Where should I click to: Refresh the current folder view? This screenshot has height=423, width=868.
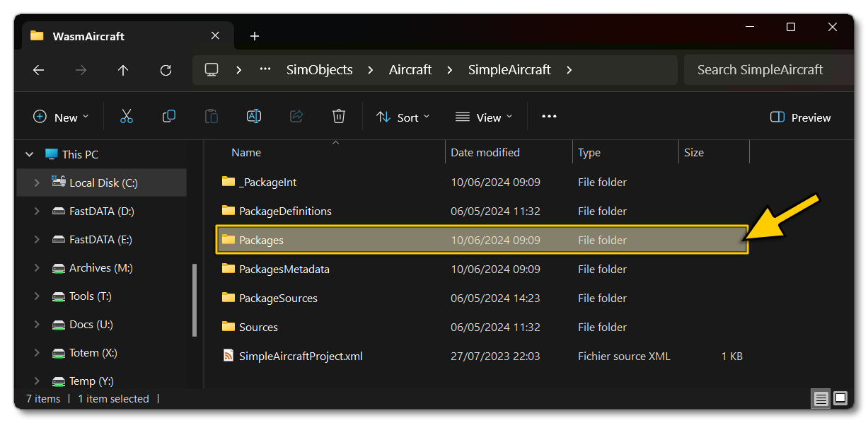(166, 70)
